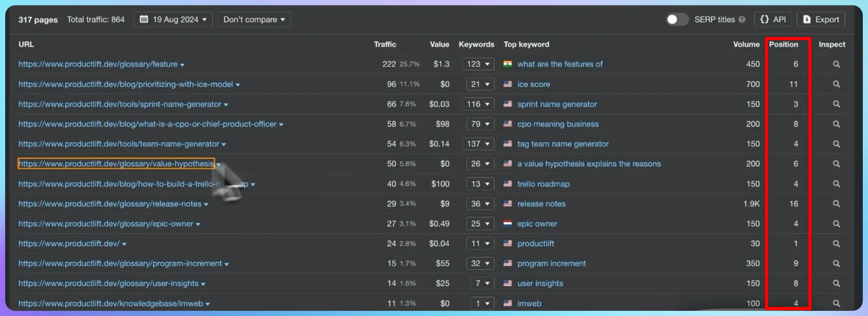Image resolution: width=868 pixels, height=316 pixels.
Task: Click the Export button
Action: tap(820, 19)
